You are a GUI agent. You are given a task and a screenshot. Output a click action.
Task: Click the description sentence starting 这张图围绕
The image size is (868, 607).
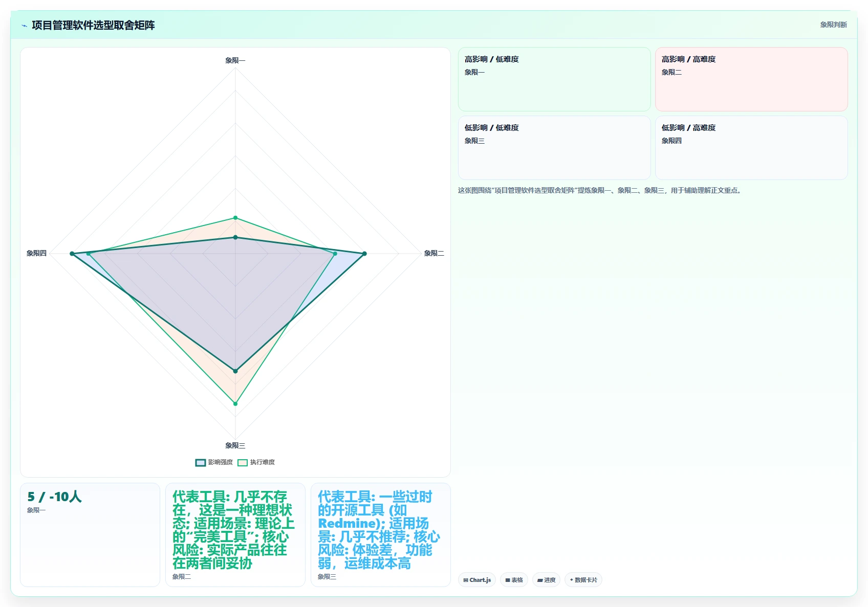(599, 190)
